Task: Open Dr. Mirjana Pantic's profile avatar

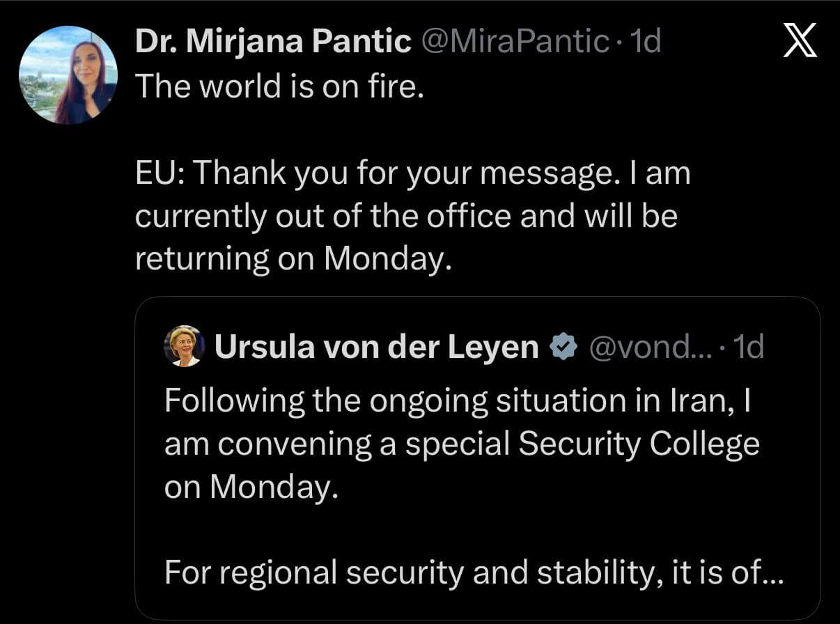Action: 68,75
